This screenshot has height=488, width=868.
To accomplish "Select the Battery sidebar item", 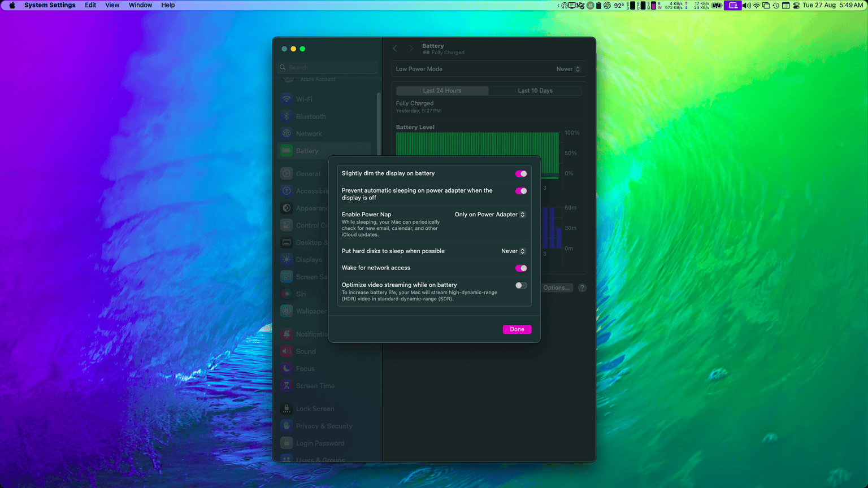I will pos(307,151).
